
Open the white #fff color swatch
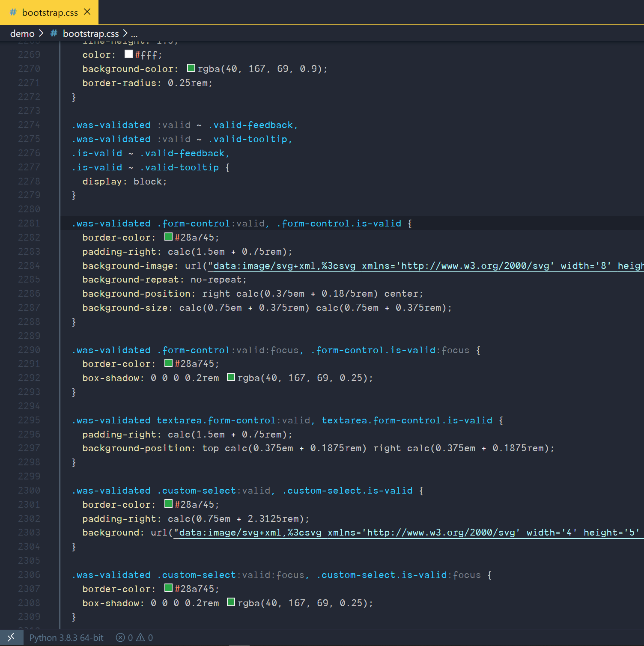(x=128, y=54)
